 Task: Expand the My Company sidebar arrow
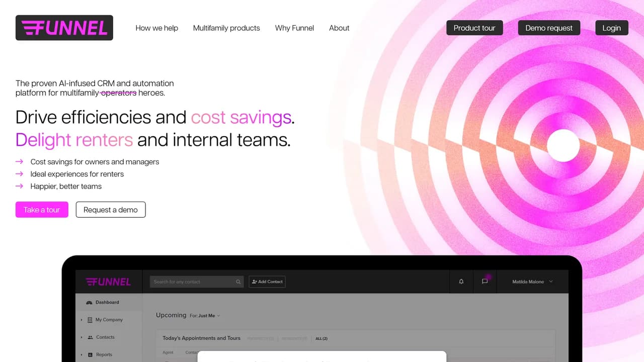tap(82, 320)
